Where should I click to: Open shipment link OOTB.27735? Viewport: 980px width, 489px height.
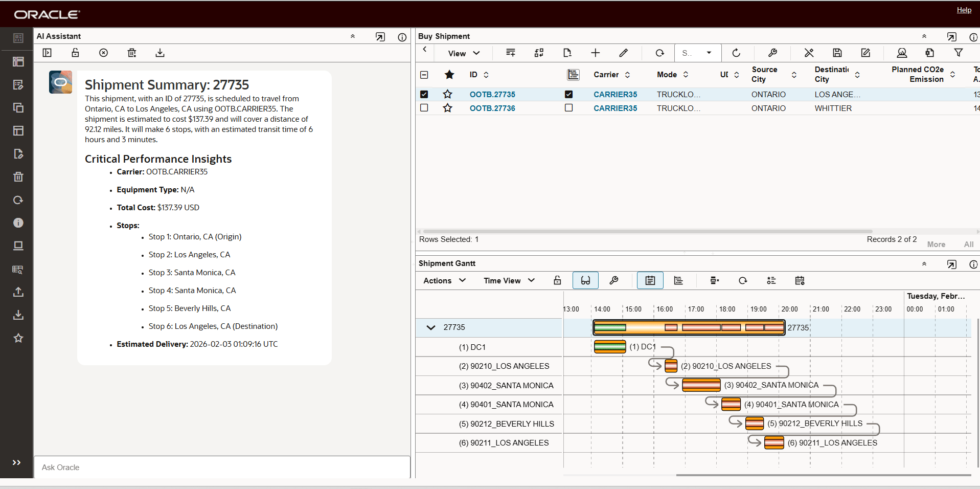tap(492, 94)
